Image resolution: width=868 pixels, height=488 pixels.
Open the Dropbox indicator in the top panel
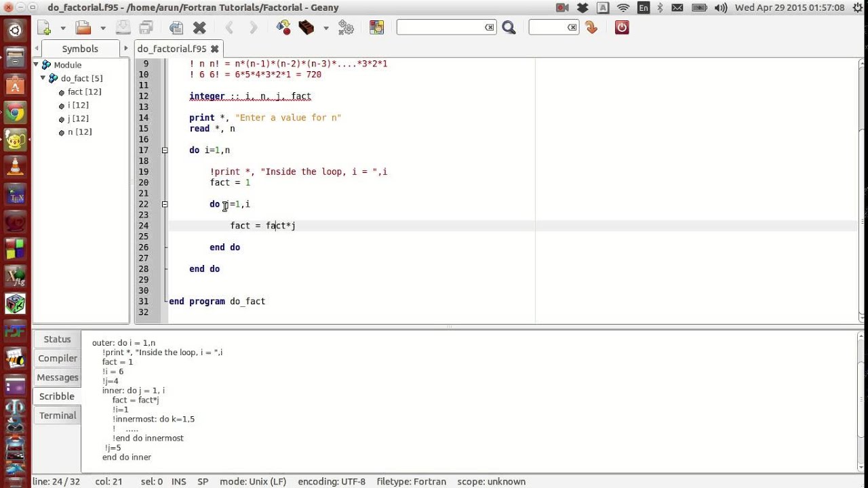click(x=582, y=8)
